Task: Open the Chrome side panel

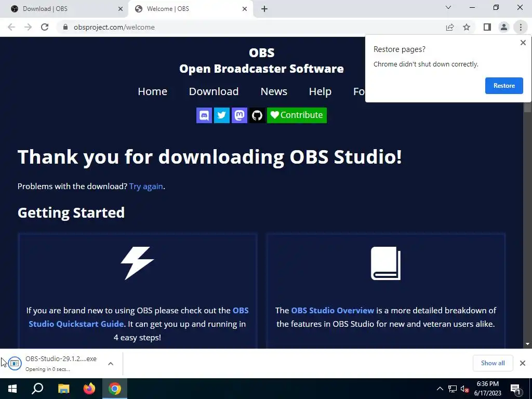Action: tap(487, 27)
